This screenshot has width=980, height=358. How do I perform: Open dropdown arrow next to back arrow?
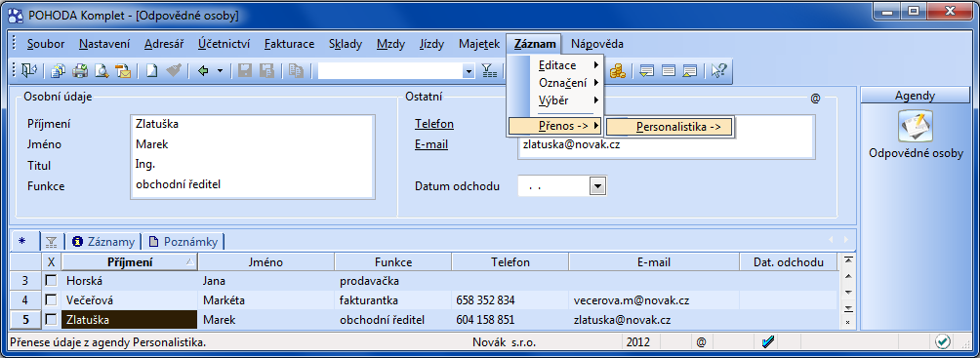click(220, 70)
